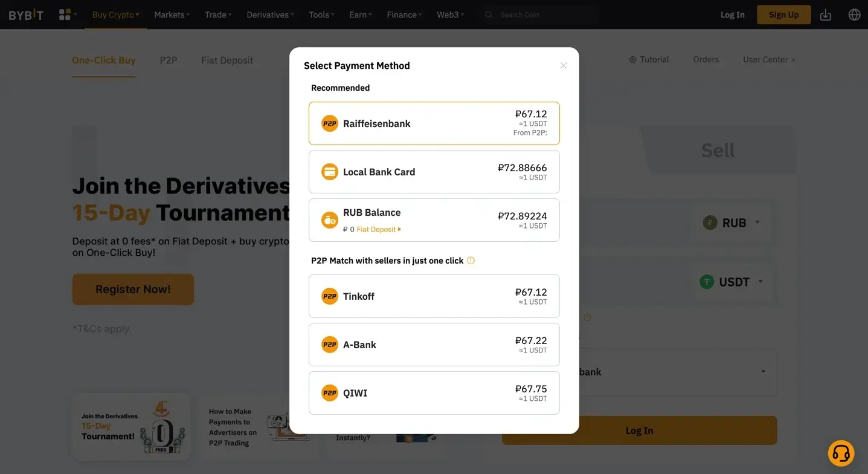This screenshot has width=868, height=474.
Task: Select QIWI payment option
Action: click(434, 393)
